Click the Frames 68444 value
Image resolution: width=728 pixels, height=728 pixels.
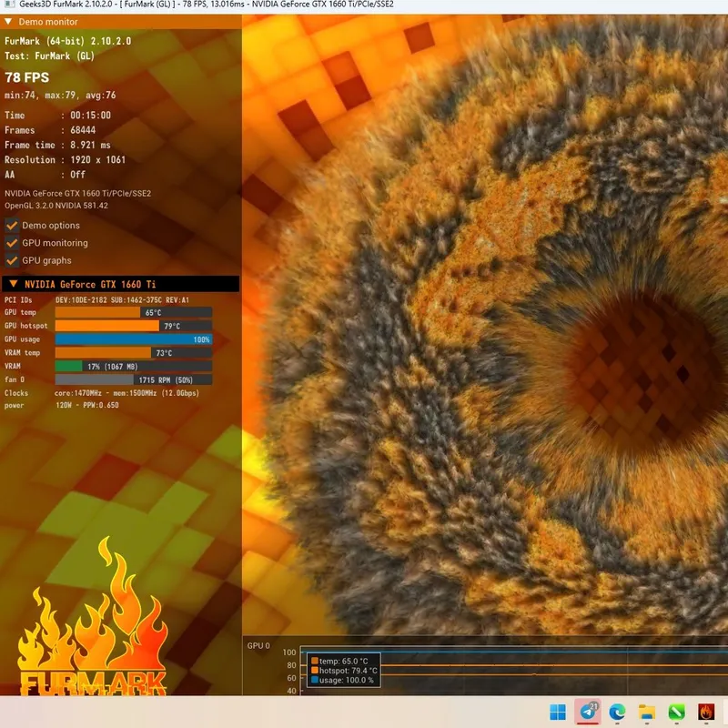[x=83, y=130]
